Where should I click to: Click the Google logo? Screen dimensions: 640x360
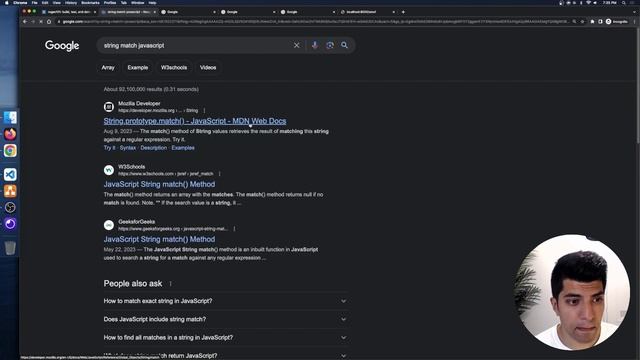[x=62, y=45]
